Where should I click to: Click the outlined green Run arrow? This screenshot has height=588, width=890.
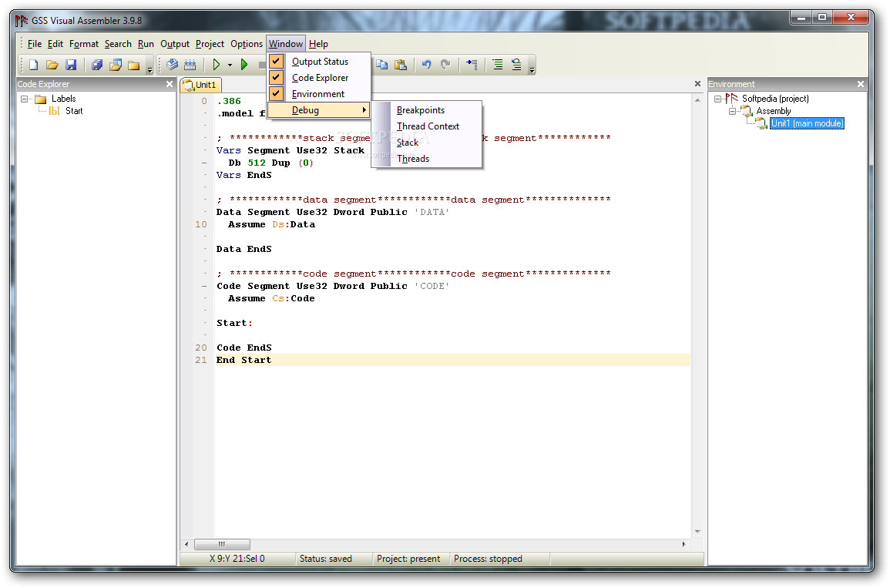coord(217,65)
